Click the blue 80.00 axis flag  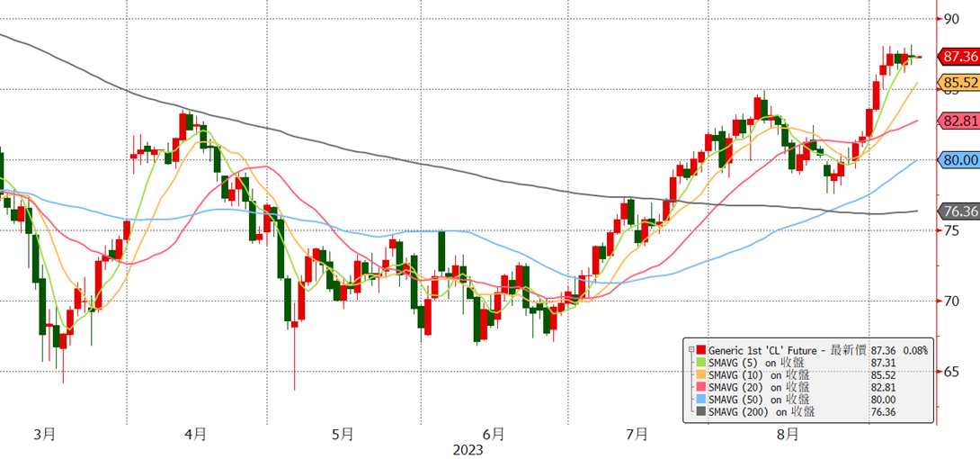[x=958, y=160]
